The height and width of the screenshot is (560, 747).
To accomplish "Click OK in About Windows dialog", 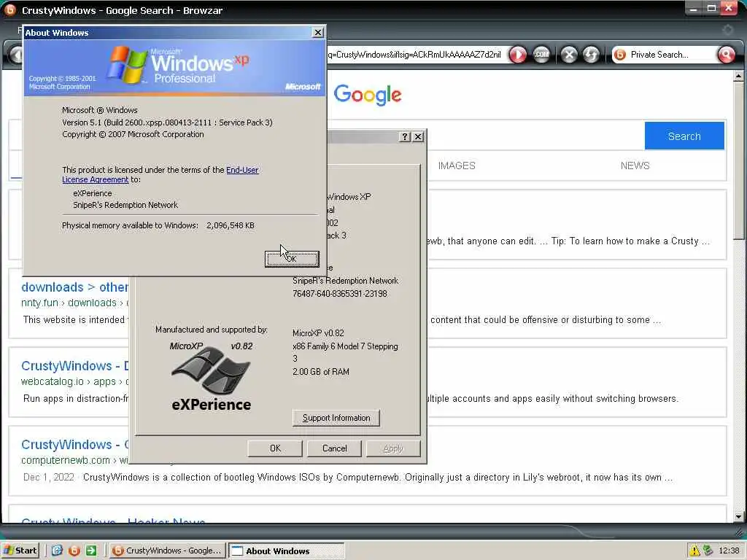I will [292, 259].
